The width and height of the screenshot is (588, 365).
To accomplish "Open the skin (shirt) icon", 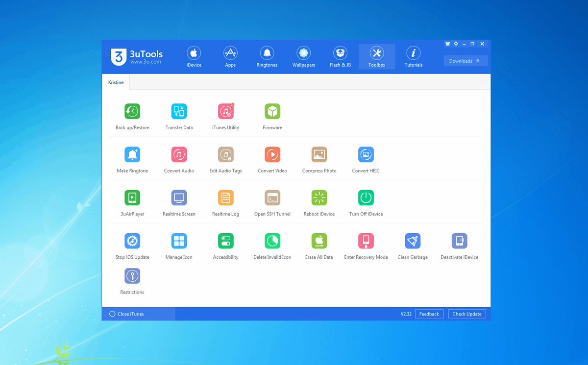I will tap(447, 44).
